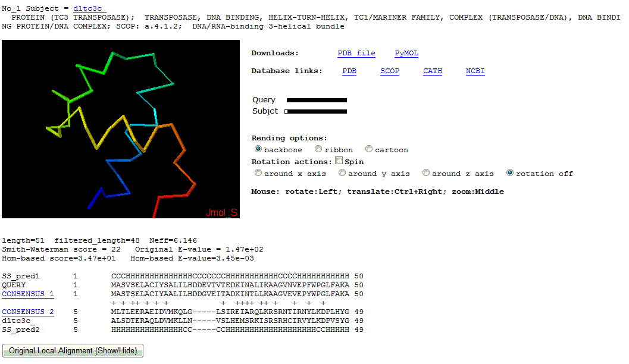The image size is (629, 364).
Task: Click the Jmol protein structure viewer
Action: click(x=121, y=129)
